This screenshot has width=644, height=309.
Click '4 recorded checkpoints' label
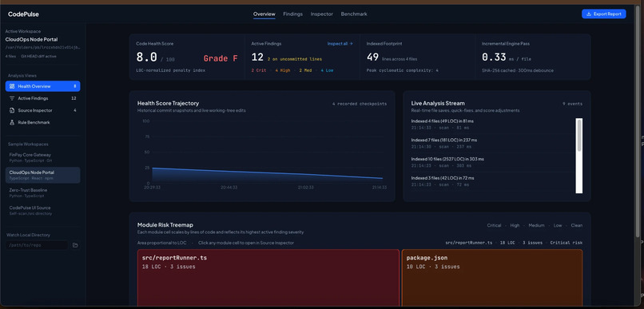(360, 104)
